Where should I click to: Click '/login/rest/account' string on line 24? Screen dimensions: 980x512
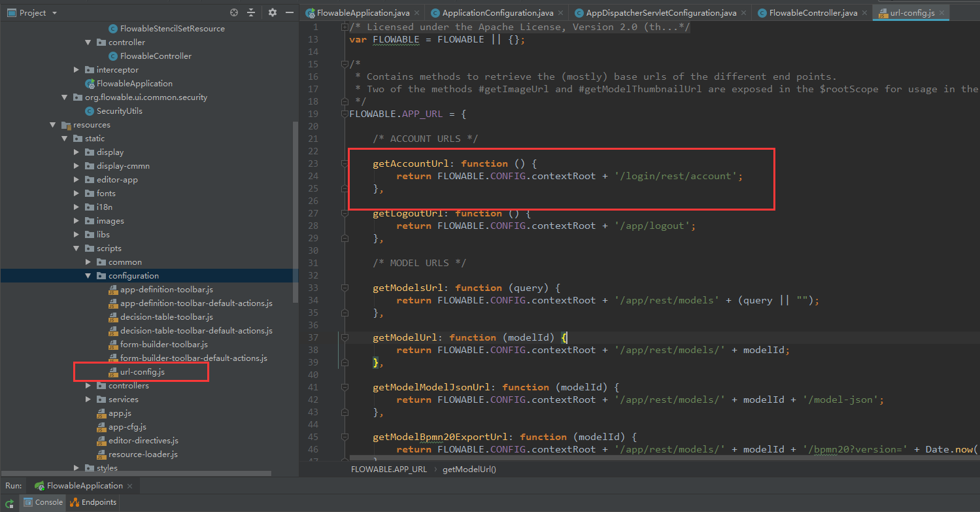(x=676, y=176)
